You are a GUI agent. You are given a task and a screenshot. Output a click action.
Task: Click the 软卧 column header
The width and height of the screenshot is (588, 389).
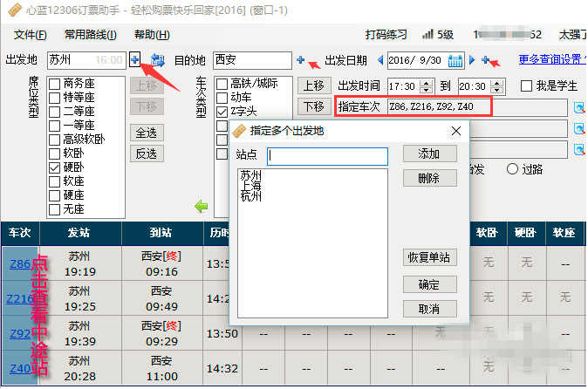point(488,233)
